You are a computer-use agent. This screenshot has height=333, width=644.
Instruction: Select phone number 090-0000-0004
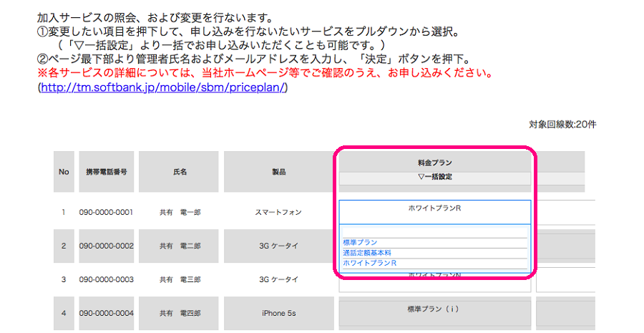click(107, 313)
